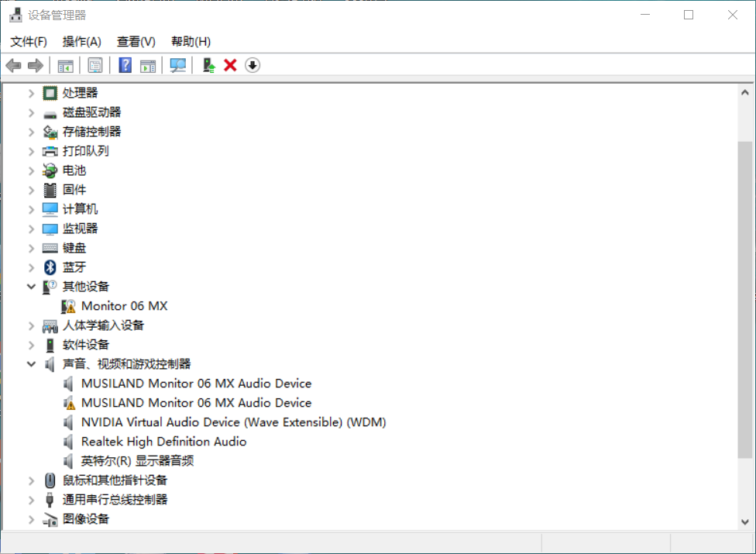Viewport: 756px width, 554px height.
Task: Open the 查看 menu
Action: point(136,41)
